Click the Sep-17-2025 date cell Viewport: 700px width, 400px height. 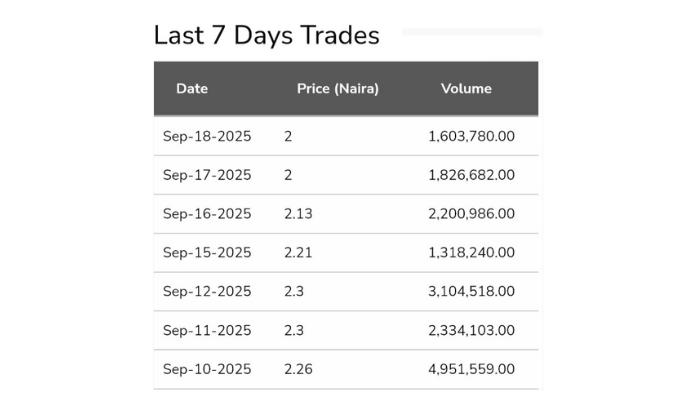(x=207, y=175)
